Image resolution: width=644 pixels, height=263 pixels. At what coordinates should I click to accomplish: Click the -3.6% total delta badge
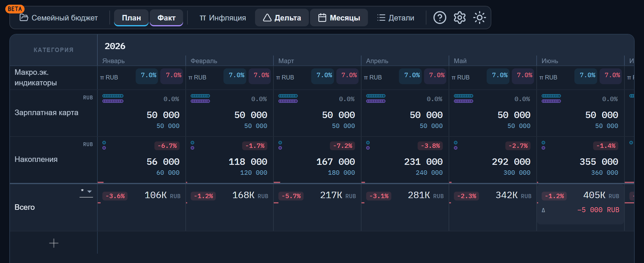(x=115, y=196)
